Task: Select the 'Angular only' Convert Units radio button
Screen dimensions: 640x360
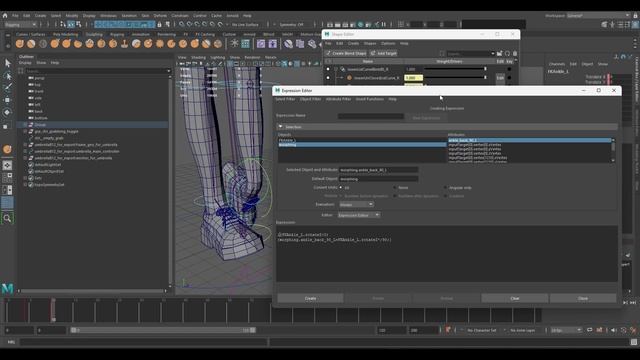Action: [445, 187]
